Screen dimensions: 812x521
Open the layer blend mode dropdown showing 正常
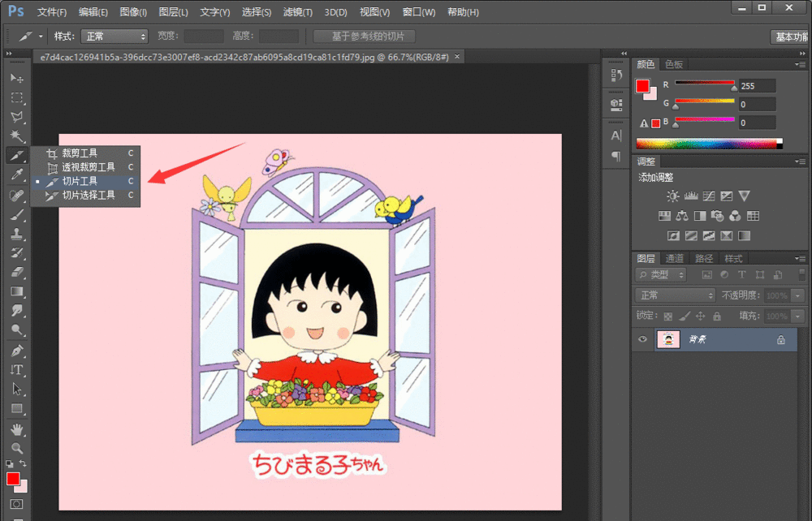[675, 295]
